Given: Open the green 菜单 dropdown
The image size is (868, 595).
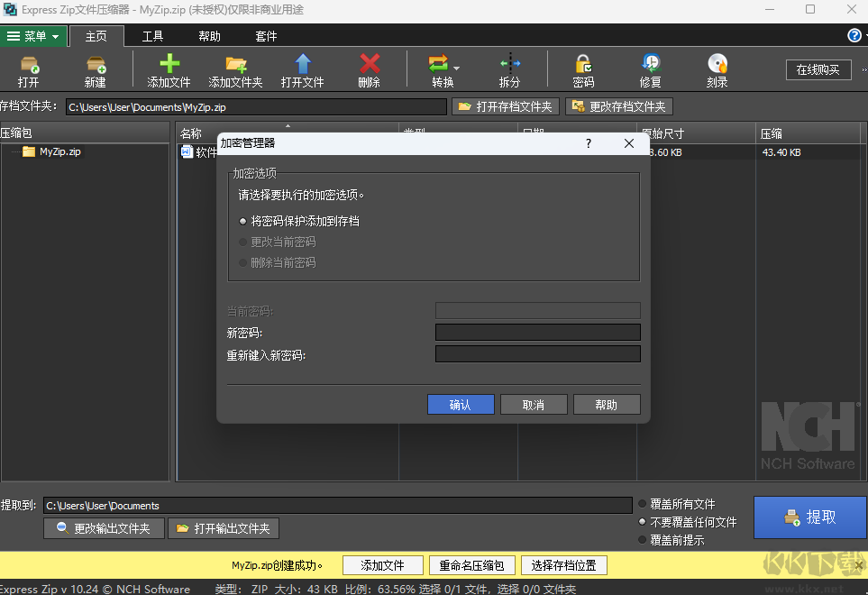Looking at the screenshot, I should pos(33,36).
